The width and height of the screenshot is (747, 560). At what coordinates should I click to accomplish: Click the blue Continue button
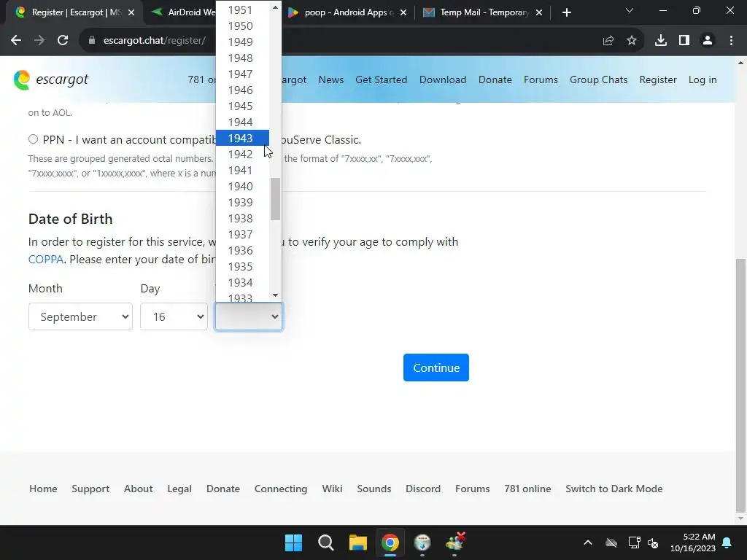tap(436, 367)
